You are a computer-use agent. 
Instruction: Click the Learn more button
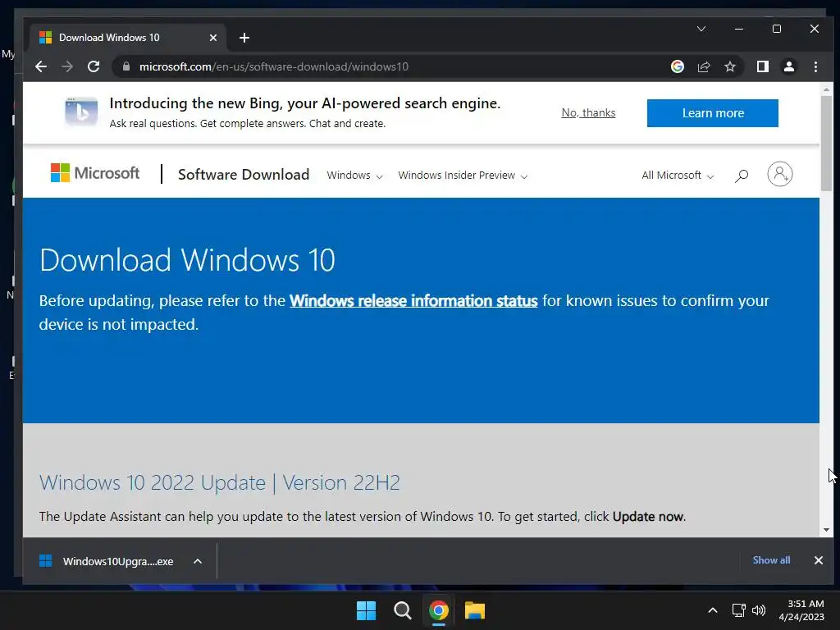(713, 113)
